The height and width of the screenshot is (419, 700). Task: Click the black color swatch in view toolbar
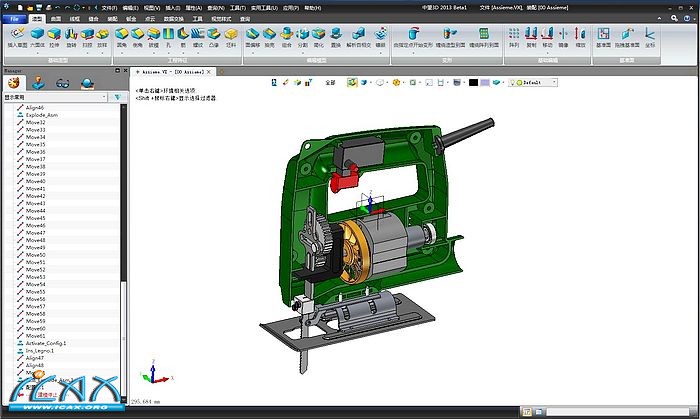tap(472, 83)
